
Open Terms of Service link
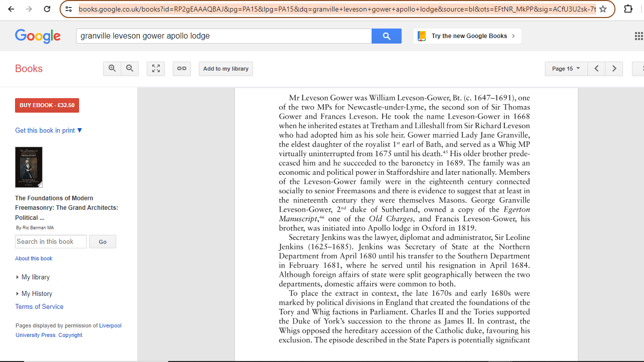(x=39, y=306)
